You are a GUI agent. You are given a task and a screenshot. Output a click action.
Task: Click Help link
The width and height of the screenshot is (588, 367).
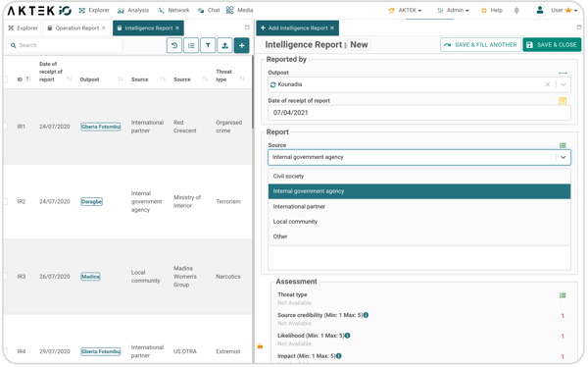tap(492, 11)
